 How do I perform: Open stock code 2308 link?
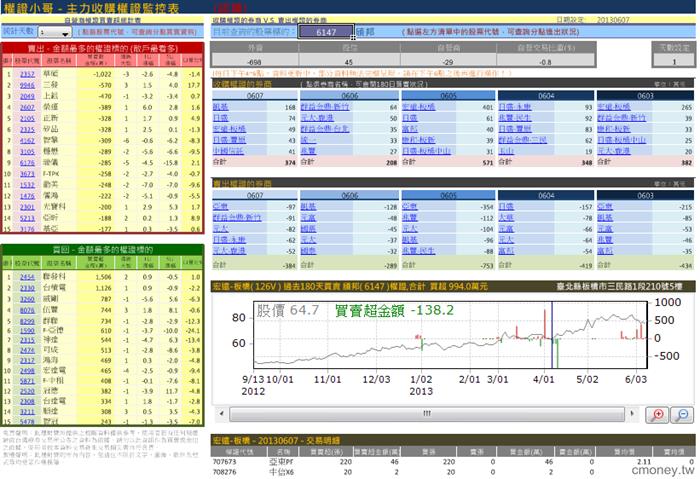[27, 402]
